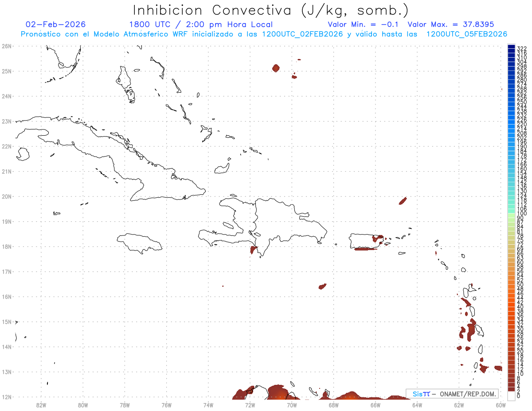Click the "Valor Max. = 37.8395" value
Viewport: 532px width, 411px height.
[451, 24]
